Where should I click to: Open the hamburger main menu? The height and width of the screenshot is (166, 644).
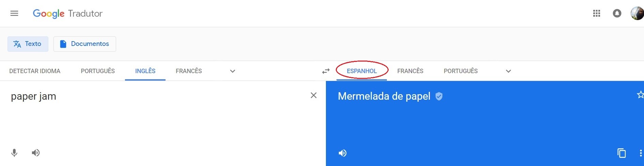pyautogui.click(x=14, y=14)
